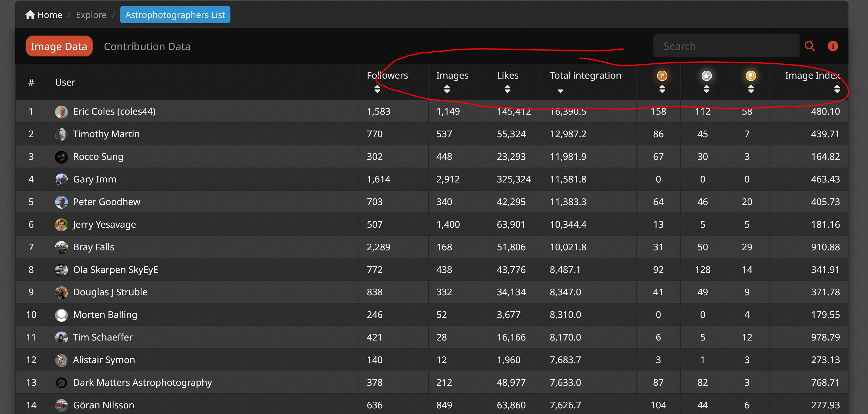Sort by Images column arrows
Image resolution: width=868 pixels, height=414 pixels.
pyautogui.click(x=447, y=89)
